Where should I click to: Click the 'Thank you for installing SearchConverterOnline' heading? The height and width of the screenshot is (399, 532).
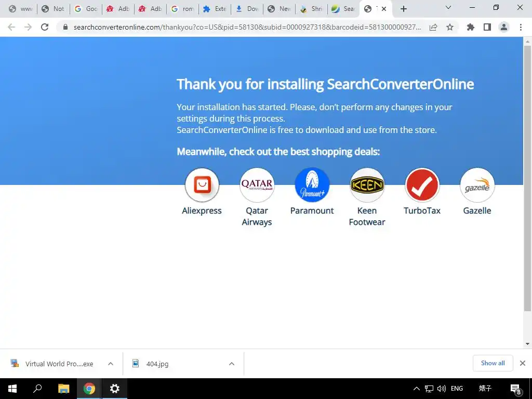(325, 84)
